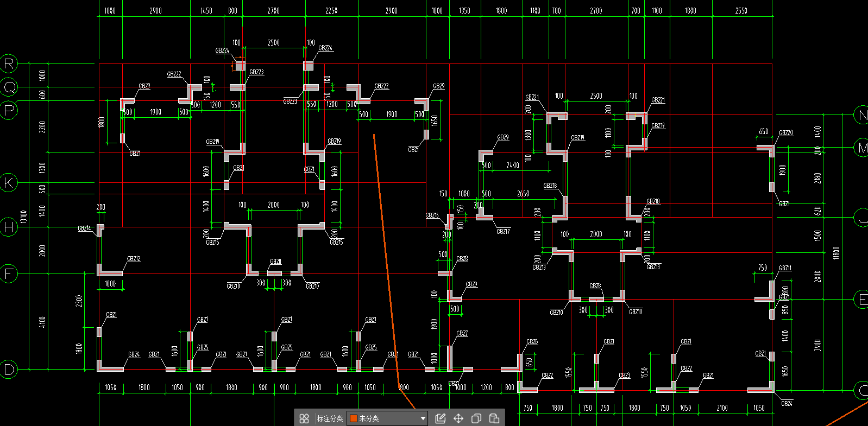Select axis bubble R
Viewport: 868px width, 426px height.
[x=9, y=63]
